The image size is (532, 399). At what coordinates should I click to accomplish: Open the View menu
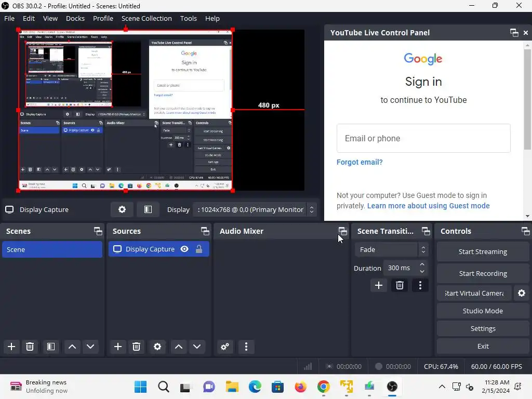click(x=50, y=18)
